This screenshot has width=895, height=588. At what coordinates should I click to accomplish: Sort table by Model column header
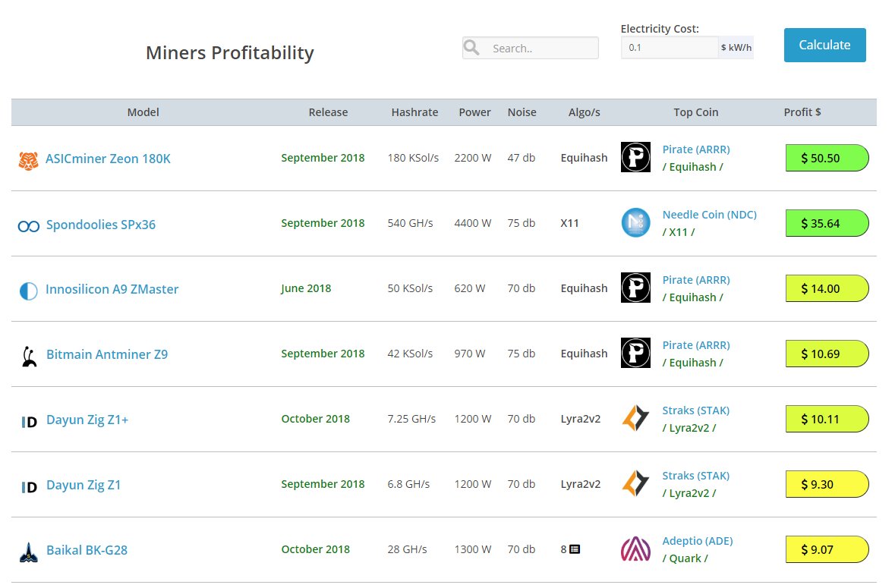pyautogui.click(x=143, y=112)
